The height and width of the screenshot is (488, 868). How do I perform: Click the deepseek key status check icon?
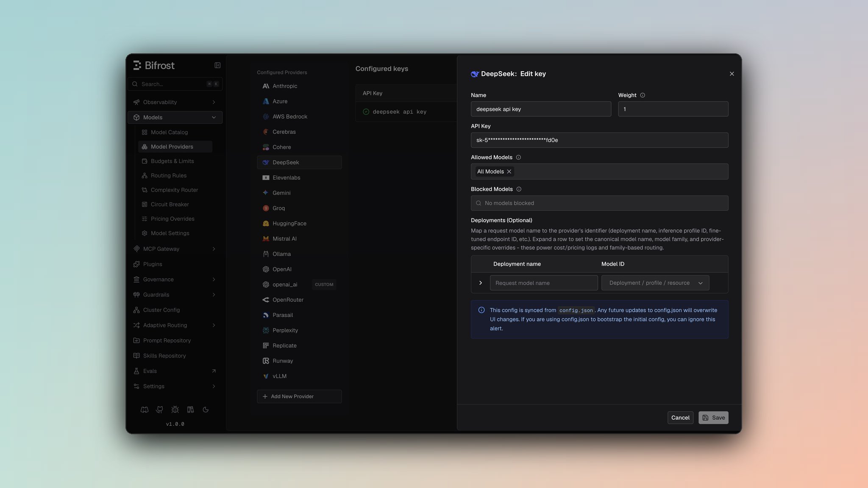tap(366, 112)
